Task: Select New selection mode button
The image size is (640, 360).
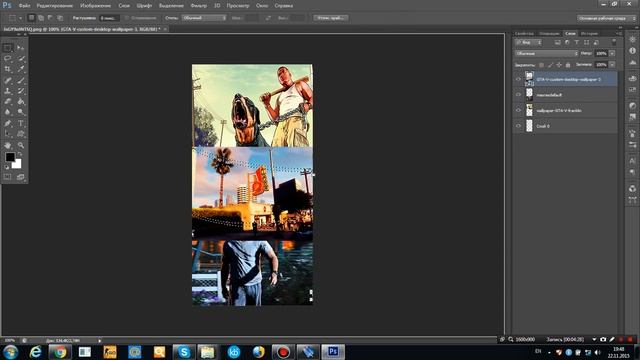Action: pyautogui.click(x=31, y=18)
